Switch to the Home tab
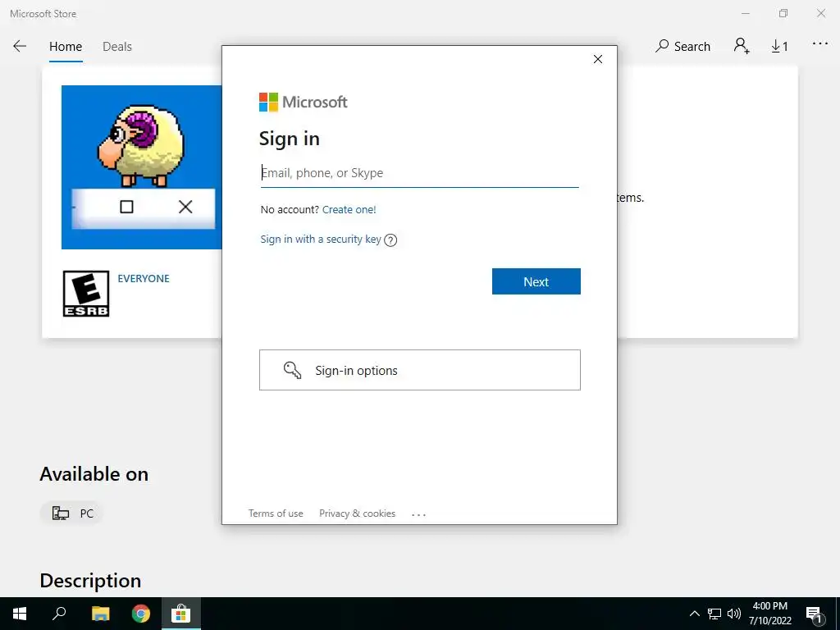840x630 pixels. [x=66, y=47]
